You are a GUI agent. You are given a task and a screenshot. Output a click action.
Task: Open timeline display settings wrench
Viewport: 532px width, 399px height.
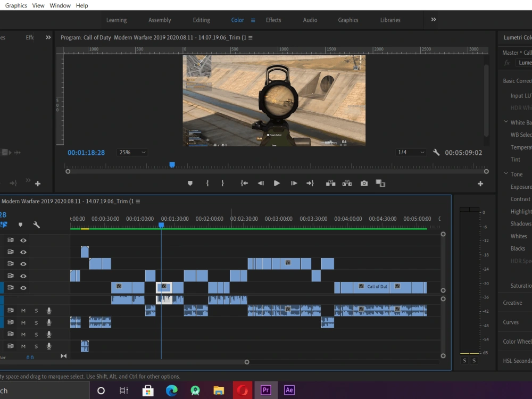click(x=37, y=225)
